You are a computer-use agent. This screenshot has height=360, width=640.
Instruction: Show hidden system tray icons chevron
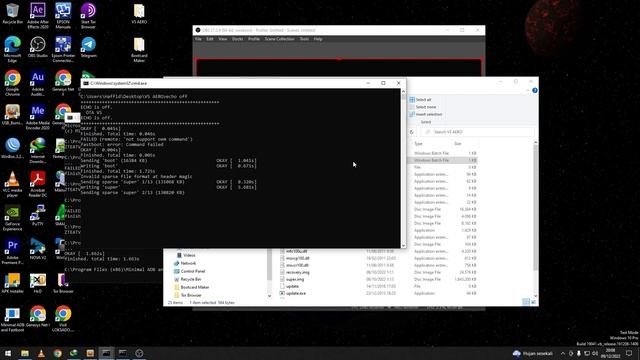tap(563, 353)
